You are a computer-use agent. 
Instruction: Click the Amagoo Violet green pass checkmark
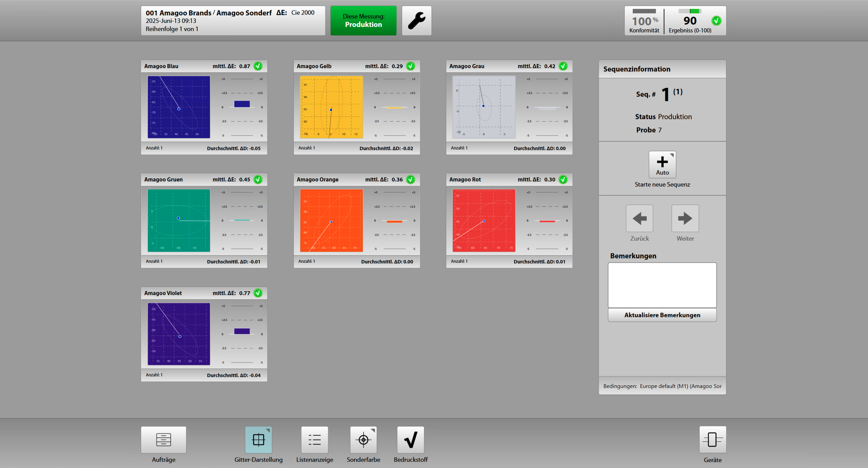[x=258, y=293]
